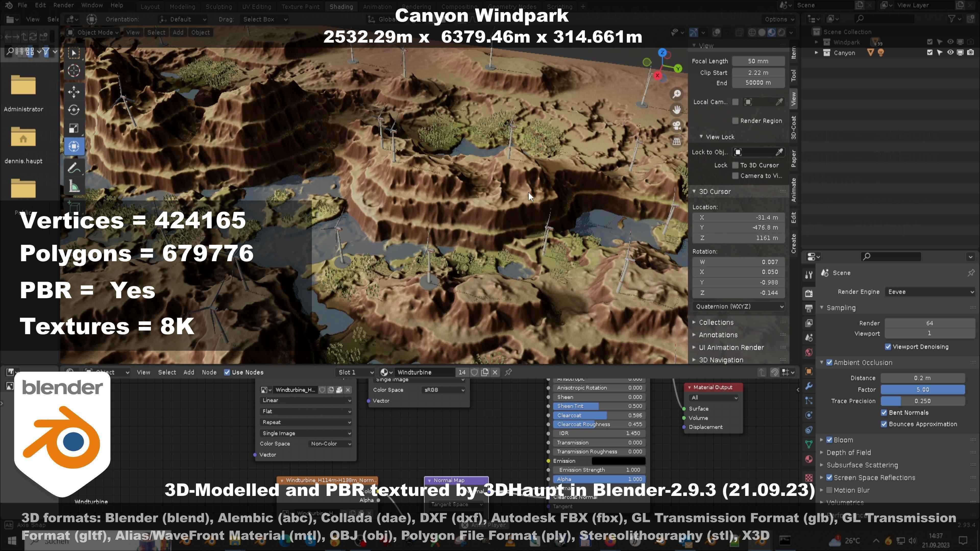Viewport: 980px width, 551px height.
Task: Activate the combined Transform tool
Action: pos(74,146)
